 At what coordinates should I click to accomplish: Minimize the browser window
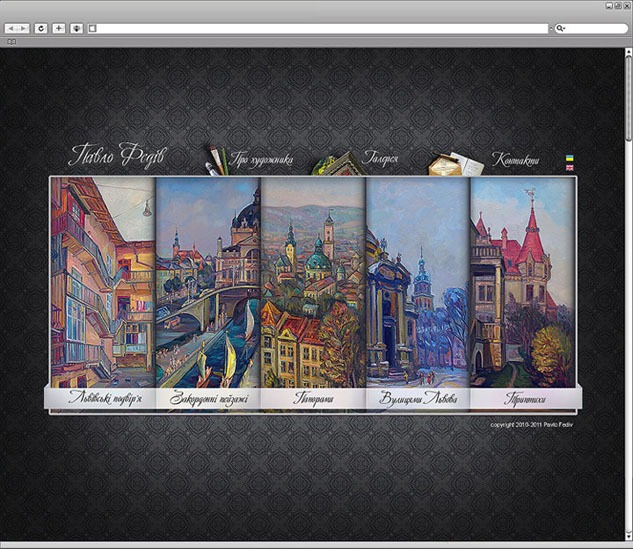[x=609, y=6]
